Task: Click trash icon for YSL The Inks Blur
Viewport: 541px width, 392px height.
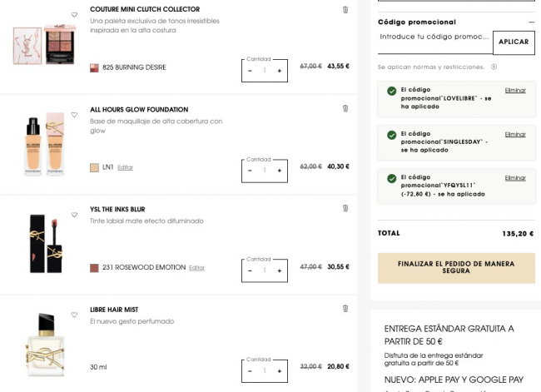Action: [345, 208]
